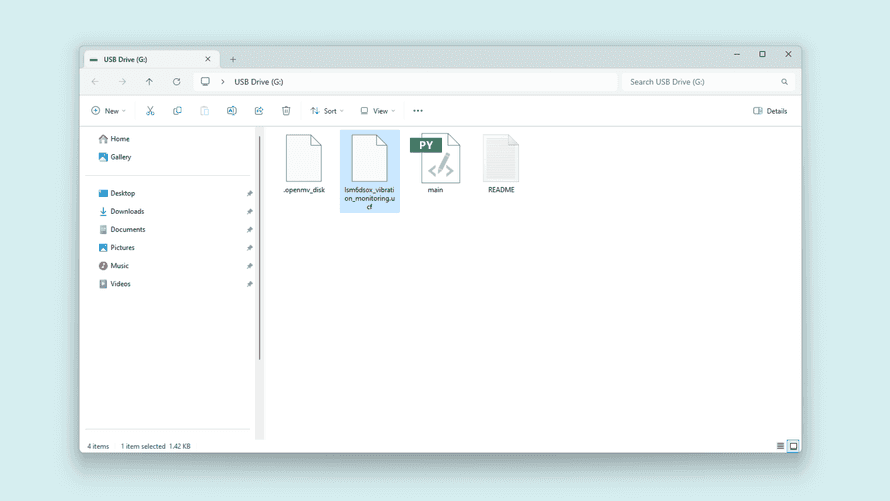890x501 pixels.
Task: Switch to details list view
Action: [780, 446]
